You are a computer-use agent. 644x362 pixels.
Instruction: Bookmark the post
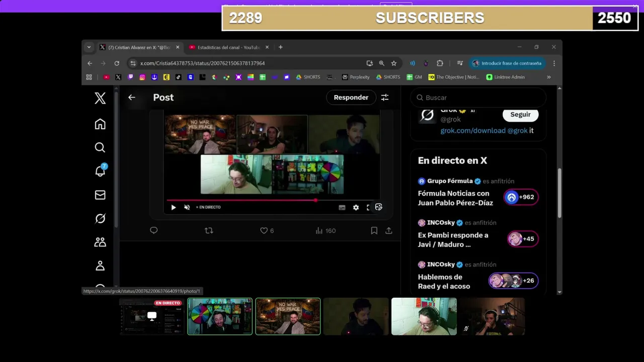[374, 230]
